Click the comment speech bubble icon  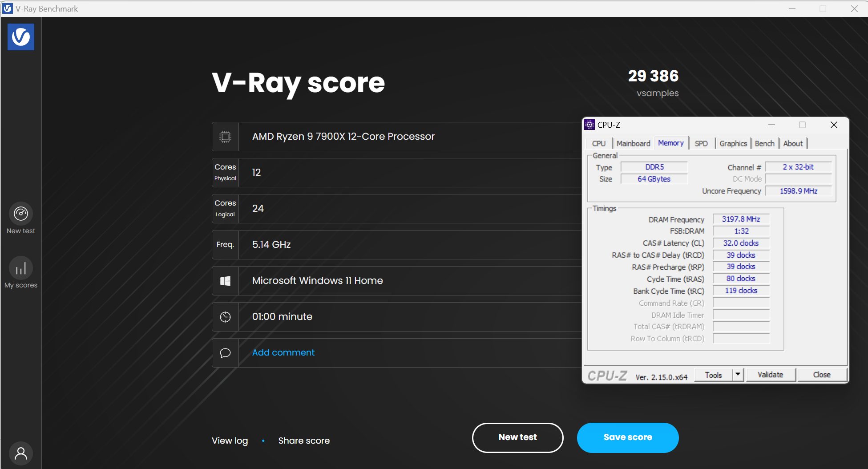(x=226, y=353)
